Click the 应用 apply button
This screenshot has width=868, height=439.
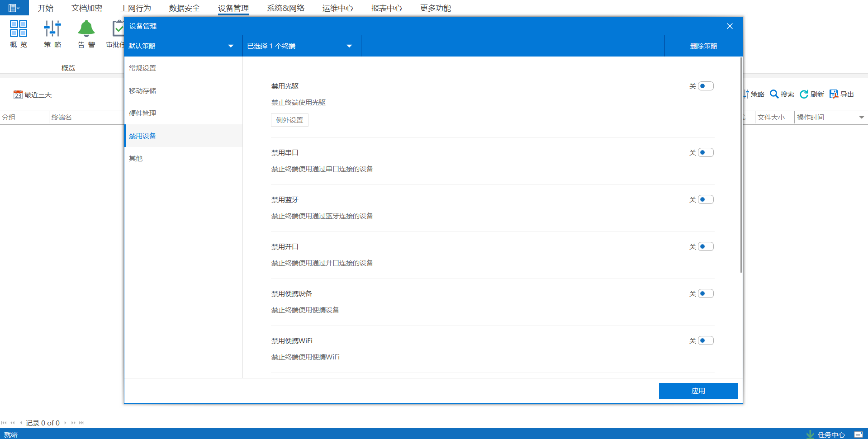[x=698, y=391]
